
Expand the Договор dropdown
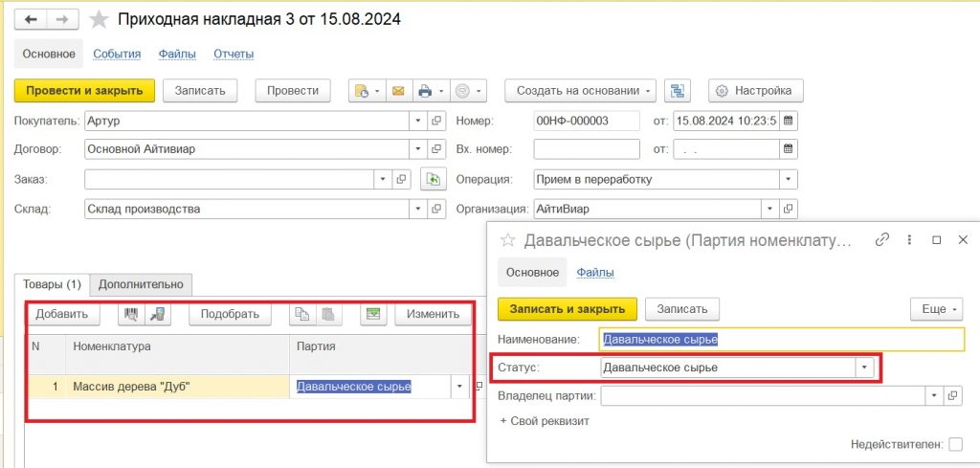coord(419,149)
